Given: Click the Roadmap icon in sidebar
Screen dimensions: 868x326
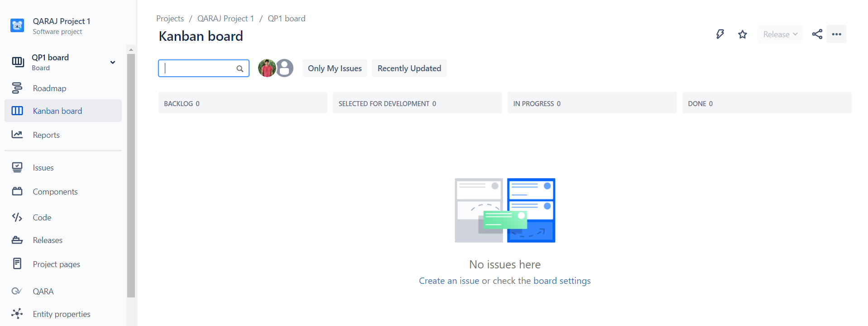Looking at the screenshot, I should [x=17, y=88].
